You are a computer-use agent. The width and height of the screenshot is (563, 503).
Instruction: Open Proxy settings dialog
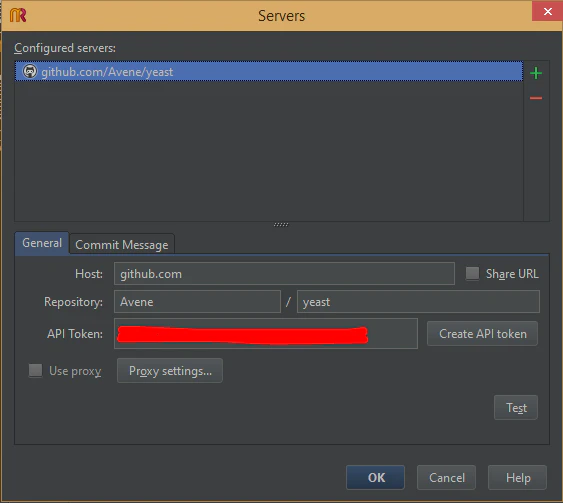[x=170, y=371]
